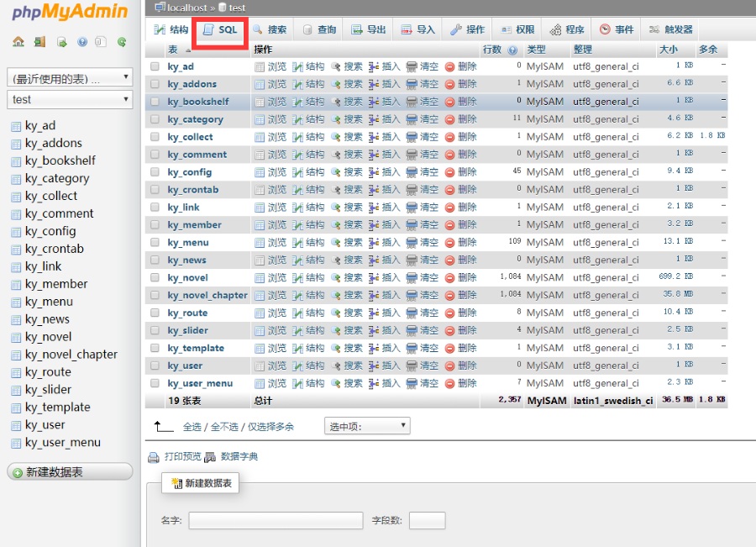Click the 新建数据表 button

199,482
